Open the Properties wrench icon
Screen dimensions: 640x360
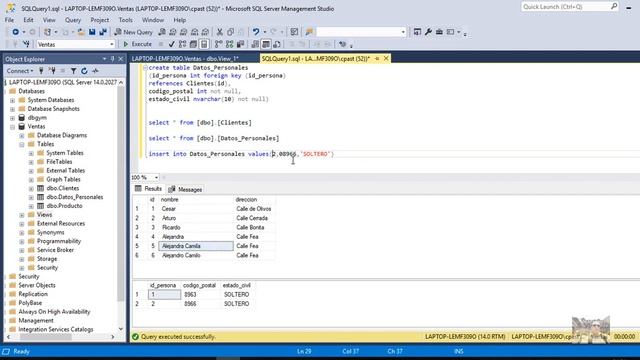pyautogui.click(x=428, y=32)
